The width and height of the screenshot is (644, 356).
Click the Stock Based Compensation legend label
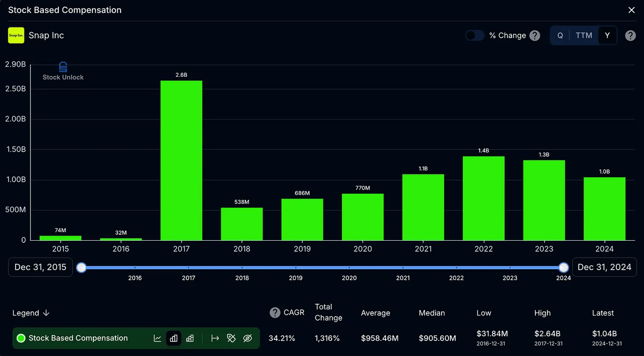(78, 338)
